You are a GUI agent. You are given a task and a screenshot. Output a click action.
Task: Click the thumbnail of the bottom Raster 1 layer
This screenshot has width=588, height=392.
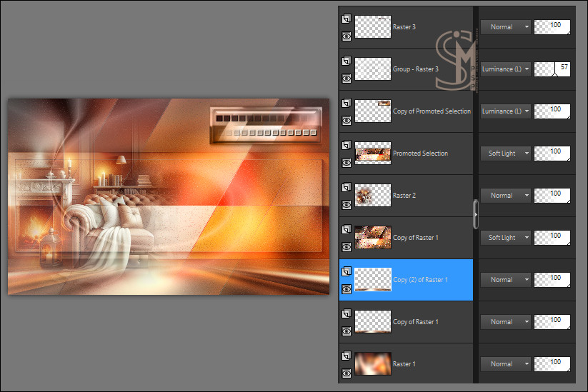pos(372,363)
